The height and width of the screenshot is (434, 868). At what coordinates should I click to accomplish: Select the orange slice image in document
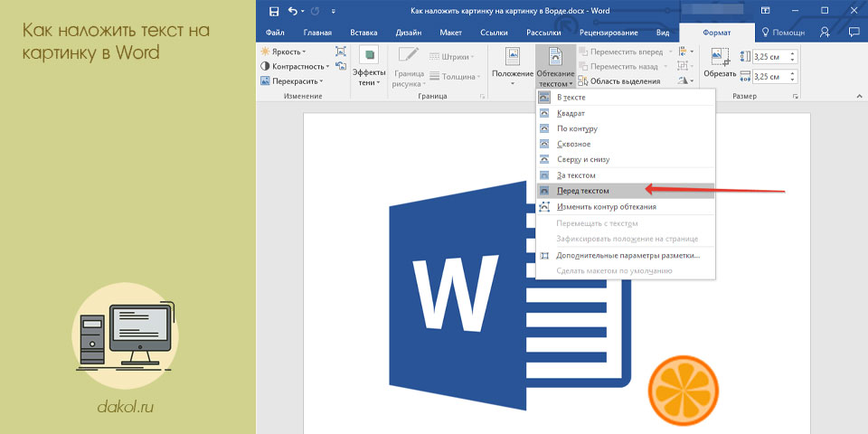point(684,391)
